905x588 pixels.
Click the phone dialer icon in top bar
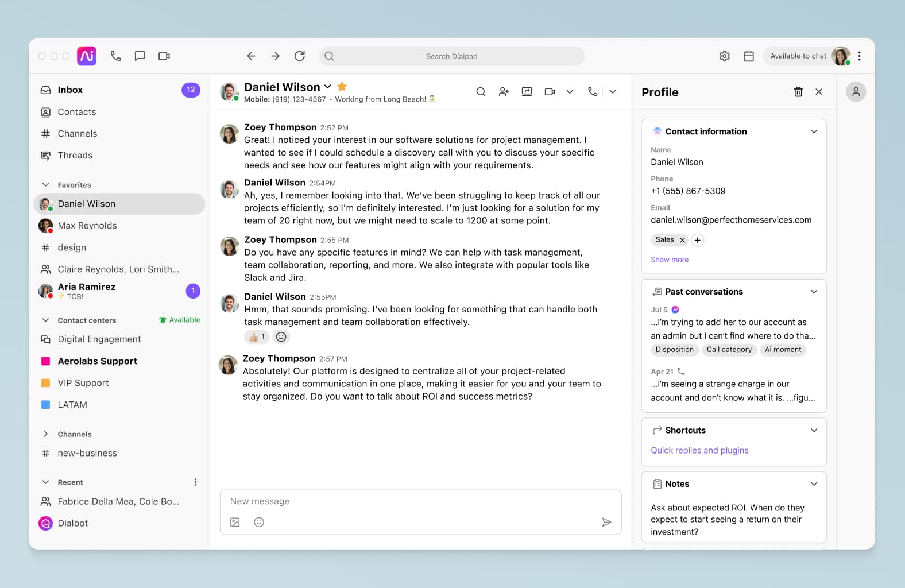click(116, 56)
